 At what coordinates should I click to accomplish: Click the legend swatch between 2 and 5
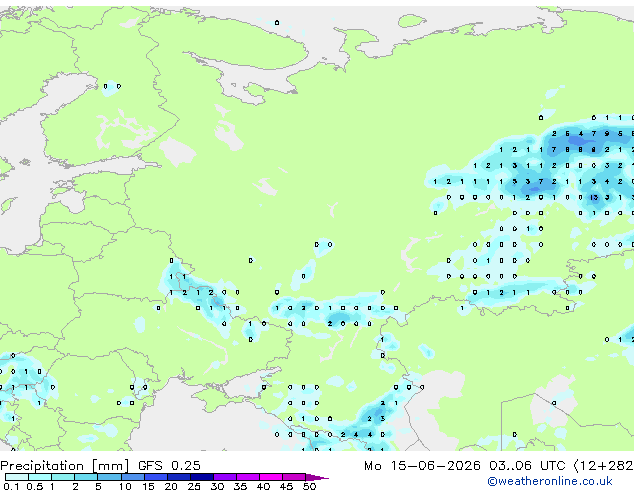click(x=86, y=477)
